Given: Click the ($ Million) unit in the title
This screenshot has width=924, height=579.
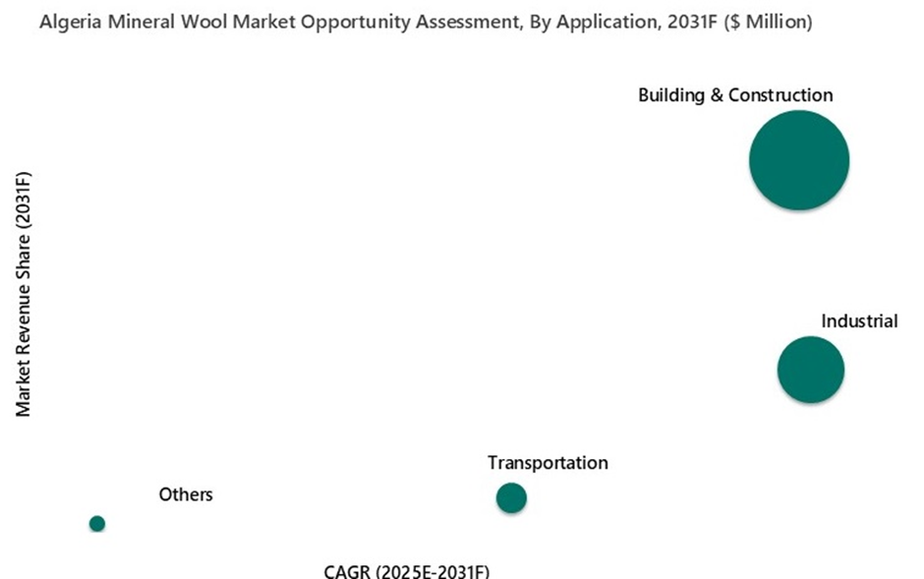Looking at the screenshot, I should [x=767, y=23].
